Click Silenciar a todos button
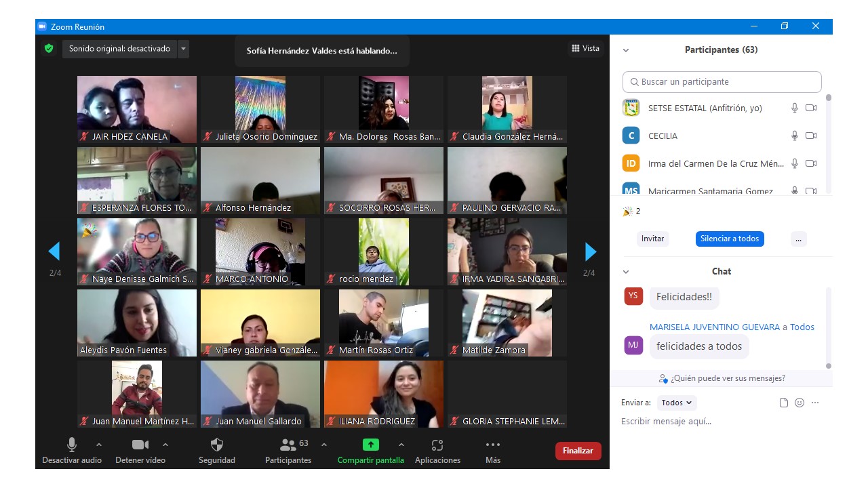This screenshot has width=868, height=488. 730,239
